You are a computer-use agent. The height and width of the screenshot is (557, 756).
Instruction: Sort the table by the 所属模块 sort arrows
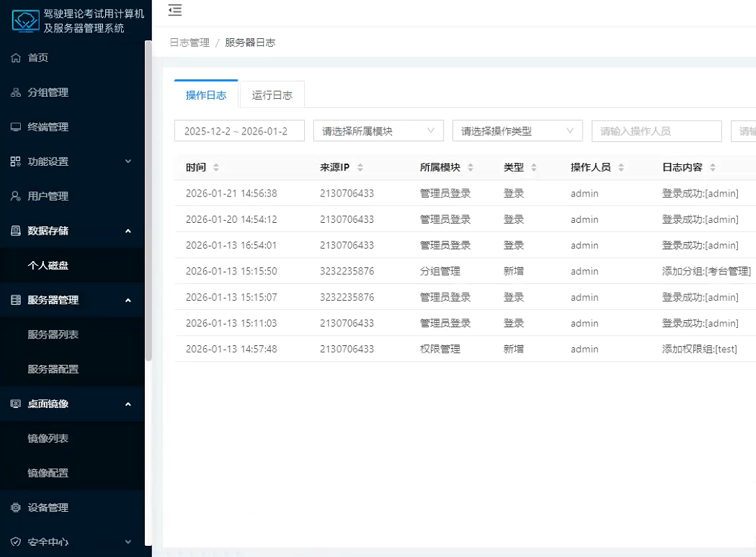[x=471, y=167]
